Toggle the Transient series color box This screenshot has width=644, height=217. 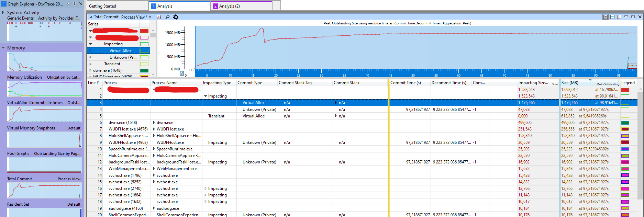pos(144,64)
